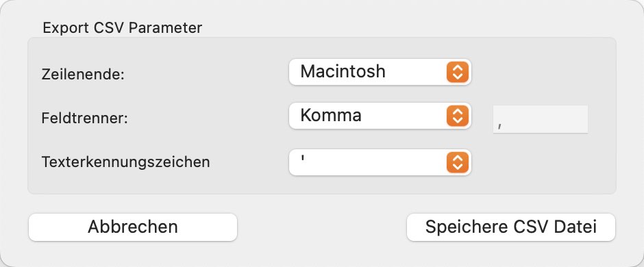
Task: Cancel the export with Abbrechen
Action: [133, 227]
